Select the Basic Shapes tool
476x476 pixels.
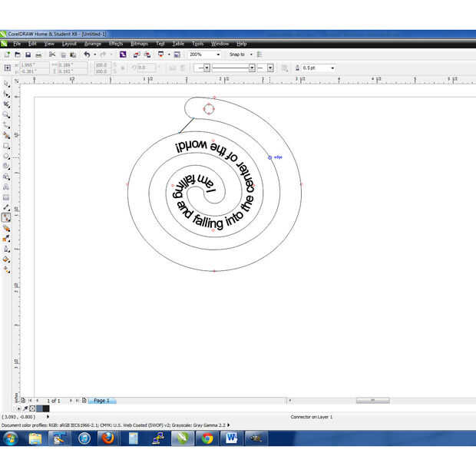pyautogui.click(x=6, y=177)
